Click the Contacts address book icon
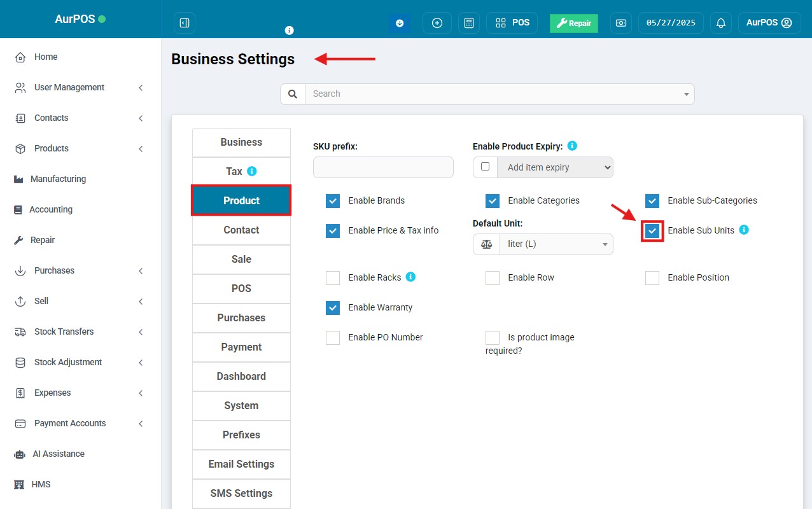The width and height of the screenshot is (812, 509). [20, 118]
